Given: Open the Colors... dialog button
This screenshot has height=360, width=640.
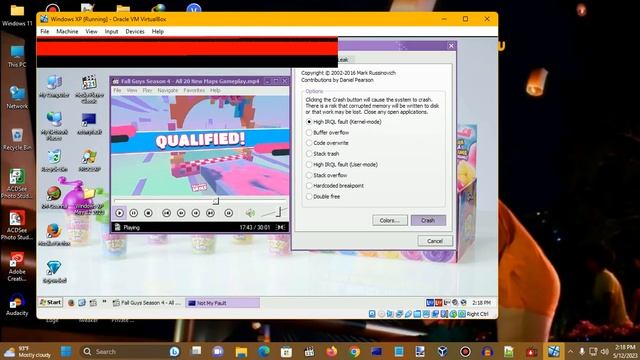Looking at the screenshot, I should tap(390, 220).
